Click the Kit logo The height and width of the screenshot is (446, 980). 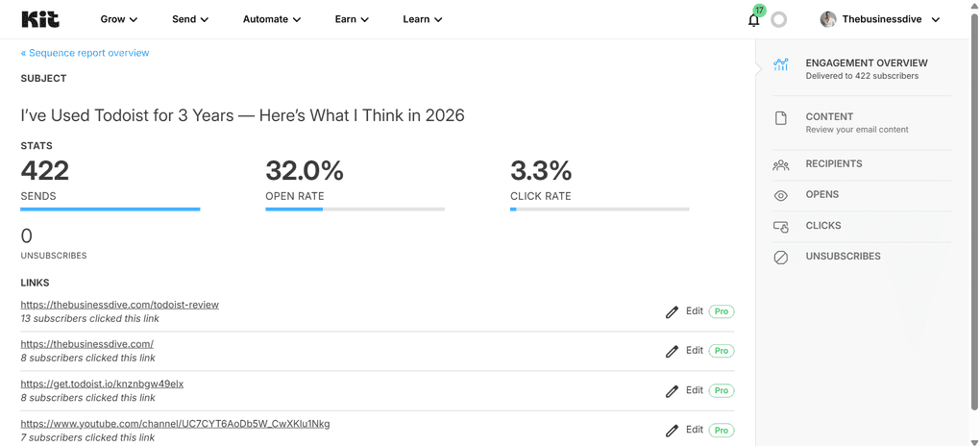tap(40, 19)
